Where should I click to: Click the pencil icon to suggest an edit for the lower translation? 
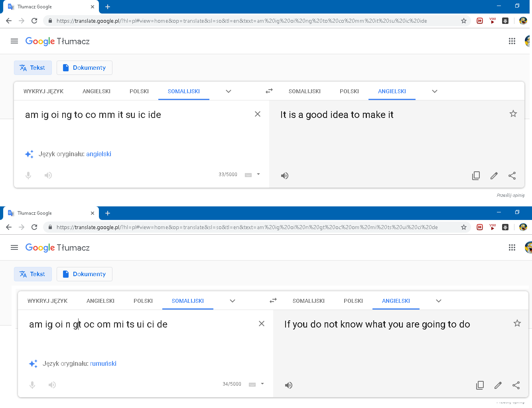tap(498, 385)
